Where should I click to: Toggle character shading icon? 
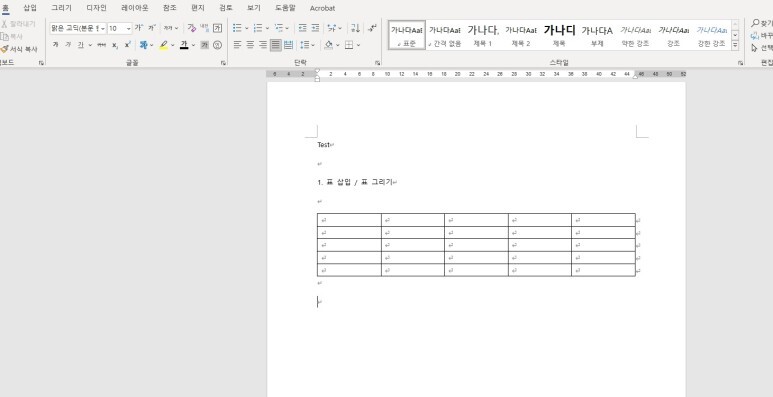click(205, 45)
